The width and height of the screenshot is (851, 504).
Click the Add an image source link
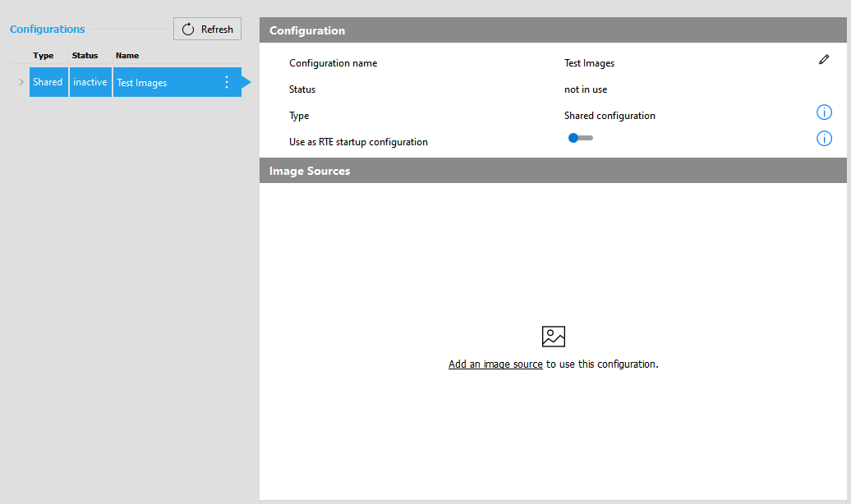click(495, 364)
